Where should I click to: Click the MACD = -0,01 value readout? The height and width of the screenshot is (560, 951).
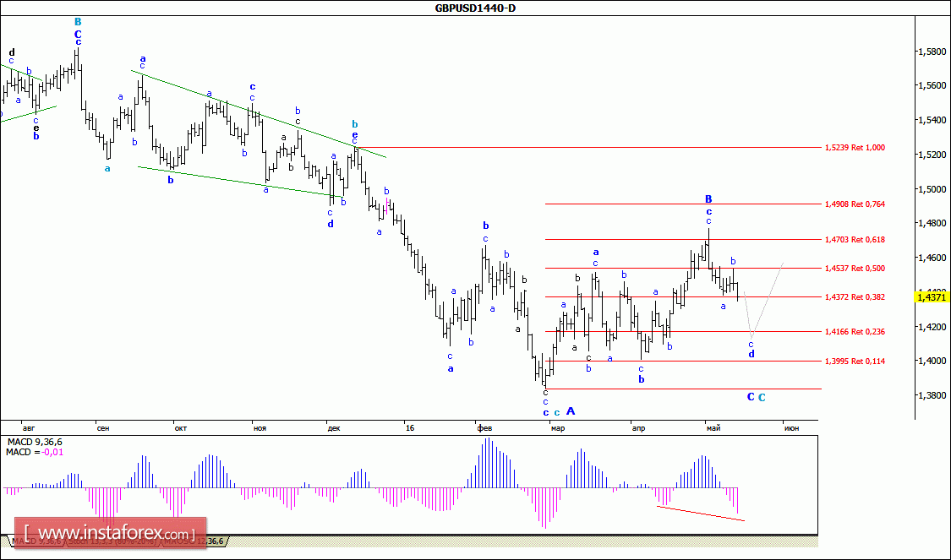pyautogui.click(x=35, y=452)
